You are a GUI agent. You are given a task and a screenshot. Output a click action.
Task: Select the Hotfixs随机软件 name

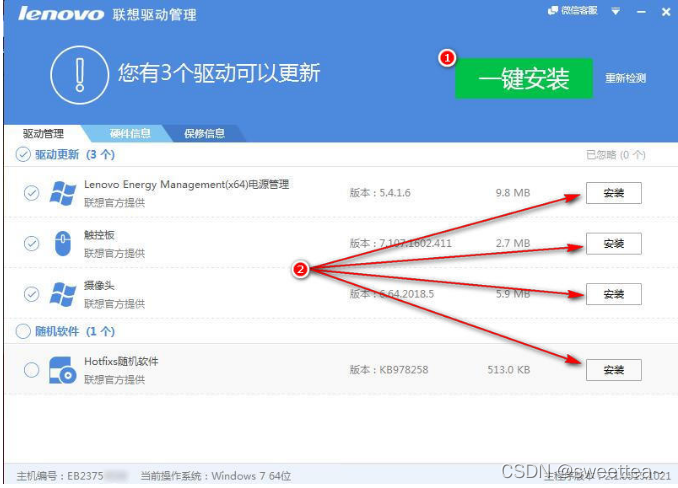121,361
